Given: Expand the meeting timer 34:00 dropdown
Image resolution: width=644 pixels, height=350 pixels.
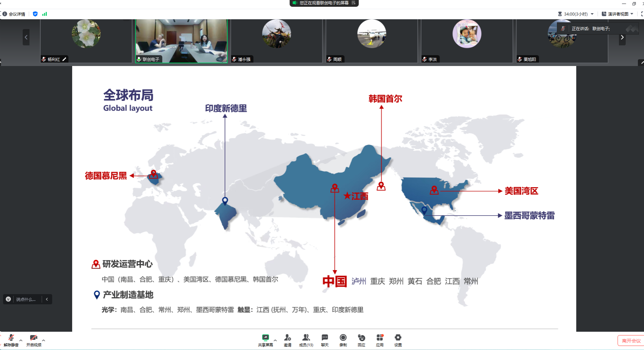Looking at the screenshot, I should coord(592,14).
